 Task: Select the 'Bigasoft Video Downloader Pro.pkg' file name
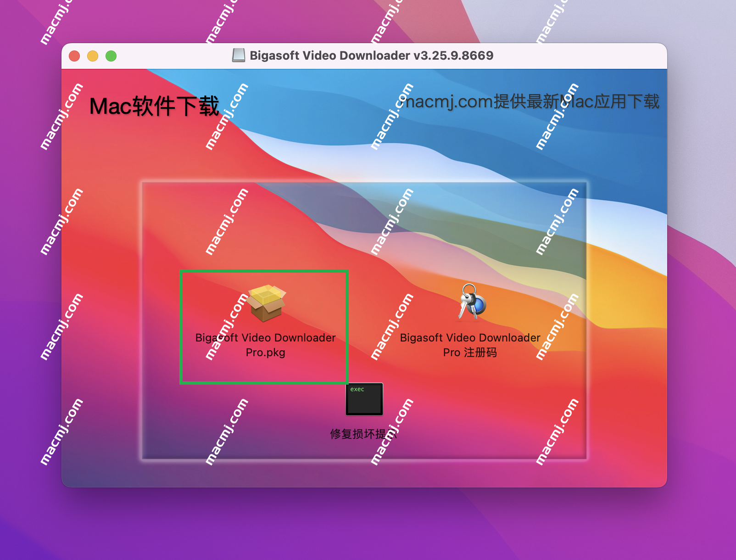coord(266,345)
